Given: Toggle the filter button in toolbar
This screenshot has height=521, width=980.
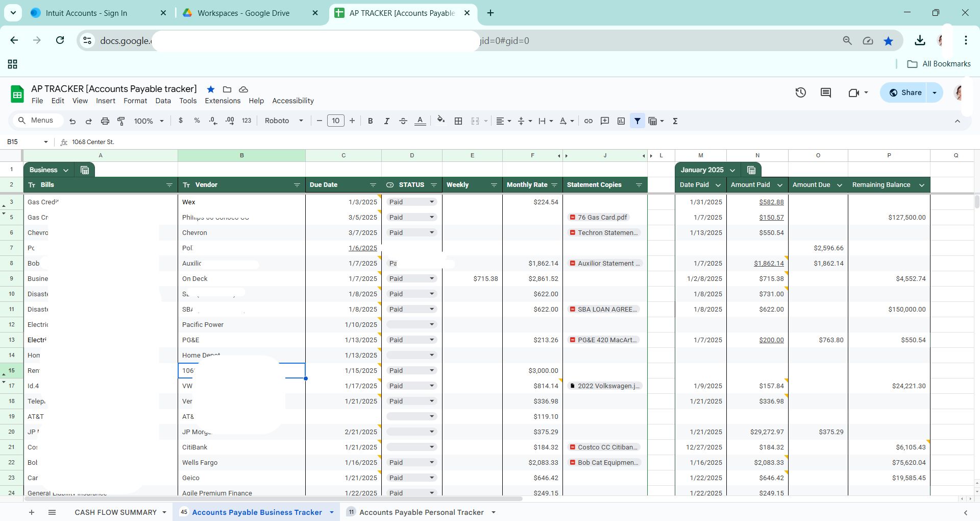Looking at the screenshot, I should tap(637, 121).
